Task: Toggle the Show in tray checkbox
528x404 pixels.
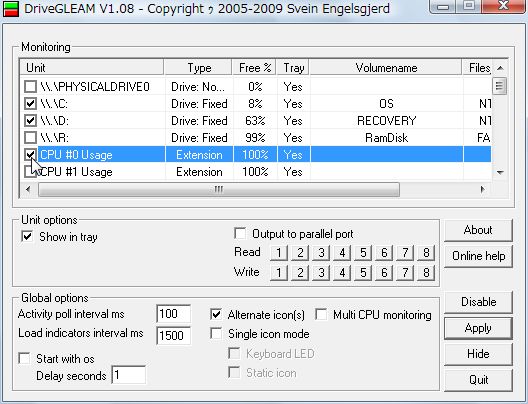Action: click(27, 236)
